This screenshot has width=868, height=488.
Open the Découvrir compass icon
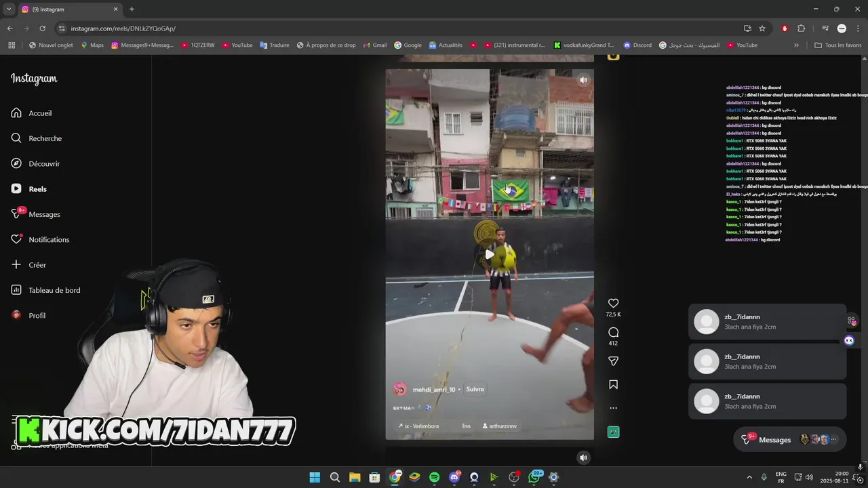point(16,163)
